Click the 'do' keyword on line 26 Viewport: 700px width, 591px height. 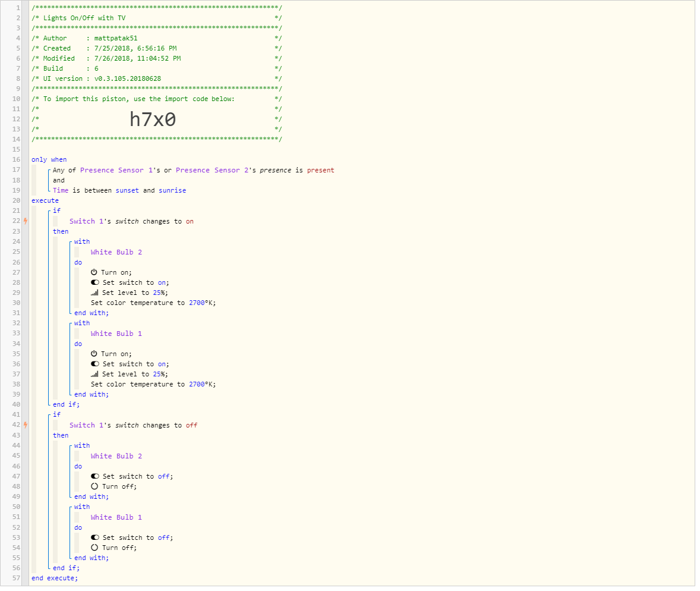[78, 262]
